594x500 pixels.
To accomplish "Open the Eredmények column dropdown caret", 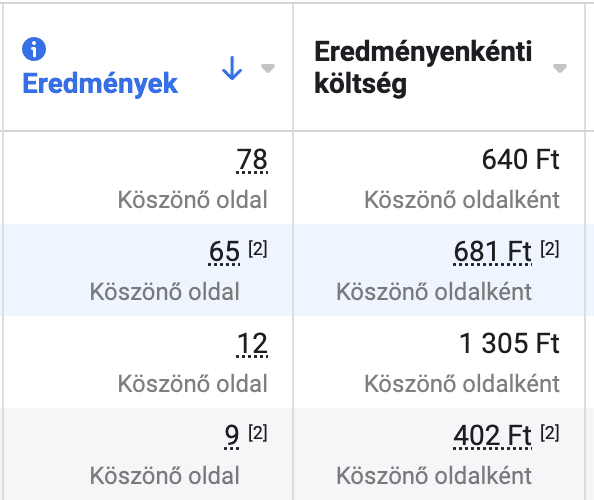I will pyautogui.click(x=268, y=68).
